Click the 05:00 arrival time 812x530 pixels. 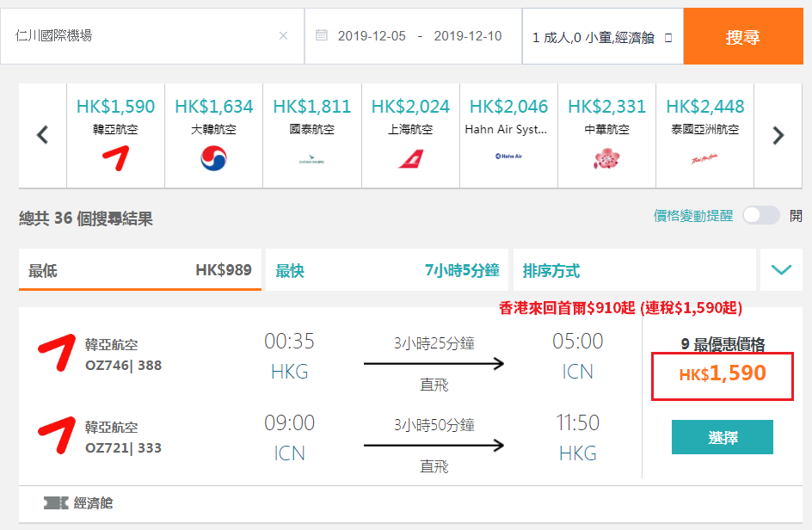[578, 342]
